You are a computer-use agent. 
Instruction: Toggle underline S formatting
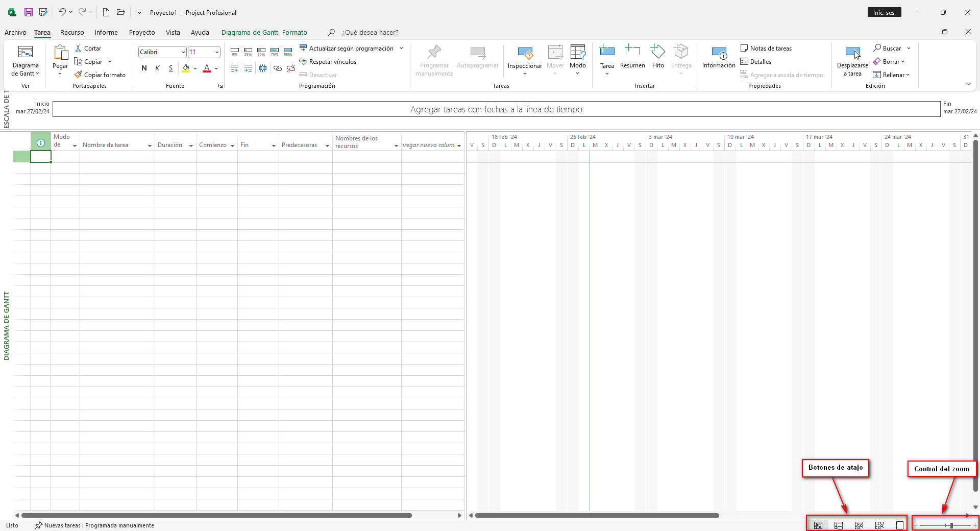click(x=170, y=68)
